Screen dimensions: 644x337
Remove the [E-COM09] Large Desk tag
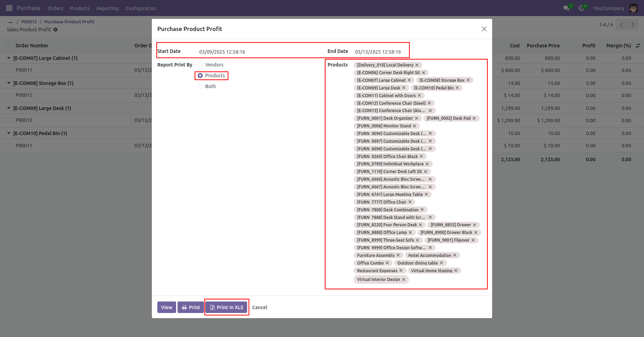coord(404,88)
